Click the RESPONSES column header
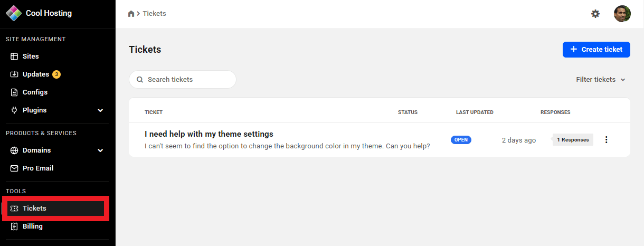 point(555,112)
